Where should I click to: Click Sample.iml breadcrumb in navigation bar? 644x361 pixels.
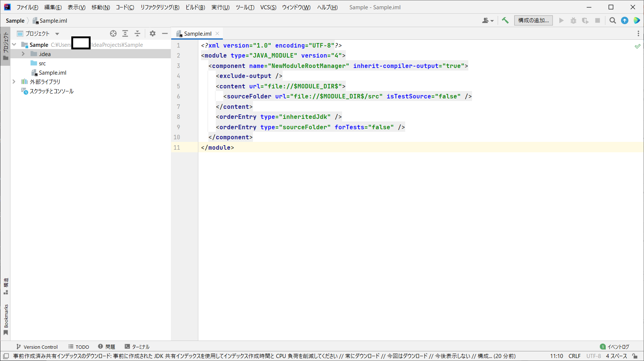50,20
